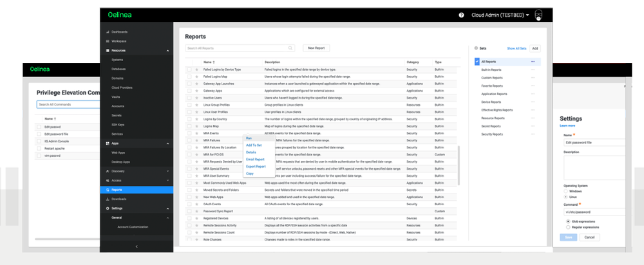This screenshot has height=265, width=644.
Task: Choose Copy in the context menu
Action: click(250, 174)
